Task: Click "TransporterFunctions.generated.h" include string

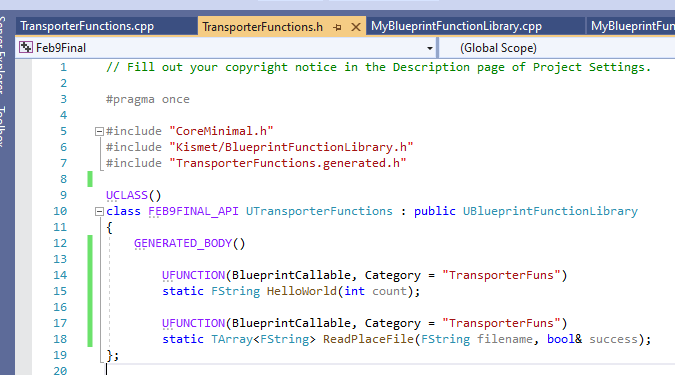Action: click(x=288, y=163)
